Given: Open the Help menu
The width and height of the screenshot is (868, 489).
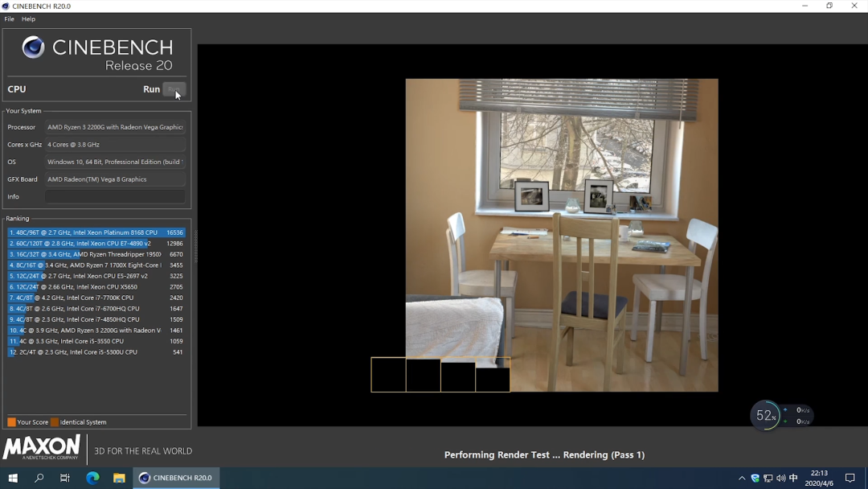Looking at the screenshot, I should pos(28,18).
